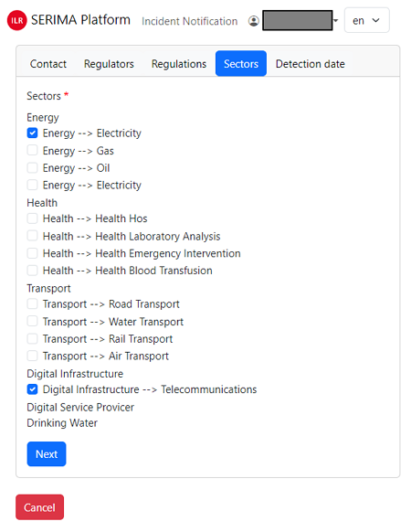Click the red ILR logo icon

[17, 20]
